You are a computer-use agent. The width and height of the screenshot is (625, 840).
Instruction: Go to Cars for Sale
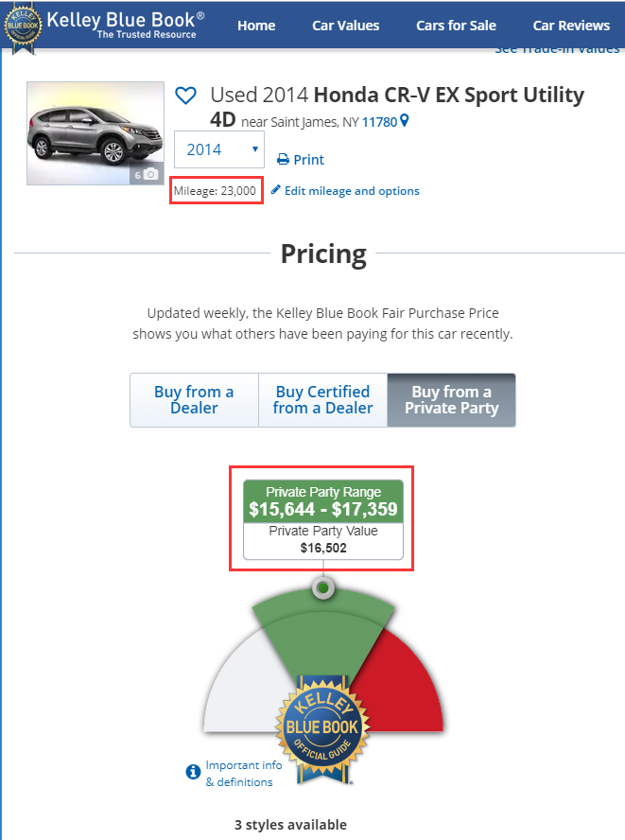pyautogui.click(x=456, y=26)
